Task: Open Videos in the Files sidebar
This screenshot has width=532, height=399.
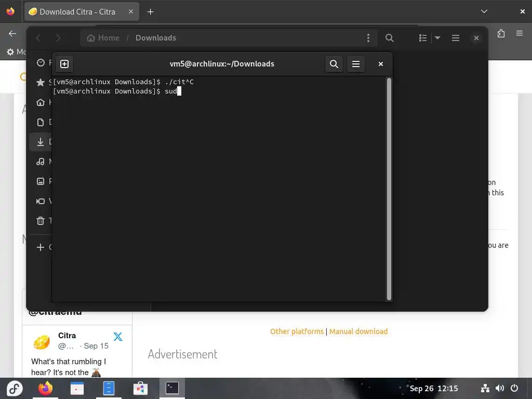Action: tap(41, 201)
